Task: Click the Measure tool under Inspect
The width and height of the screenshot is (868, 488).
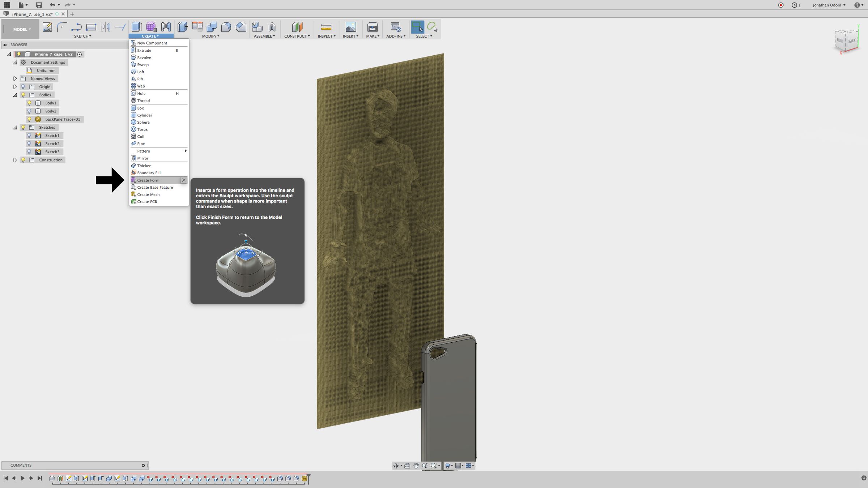Action: (x=326, y=27)
